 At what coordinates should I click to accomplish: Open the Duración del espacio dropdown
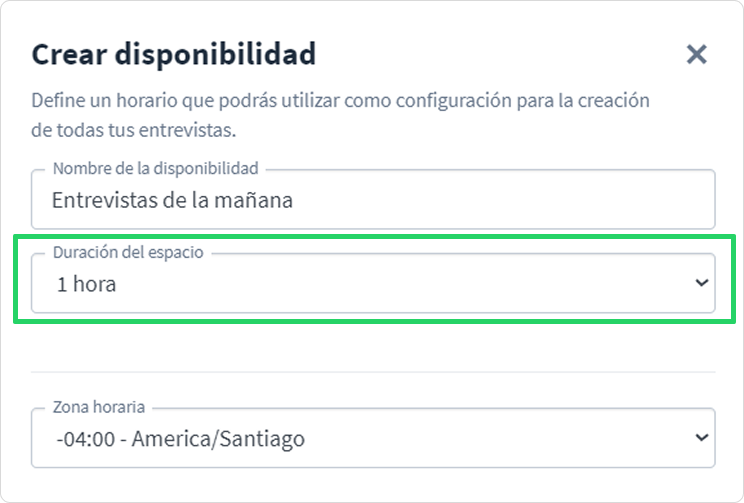pyautogui.click(x=373, y=283)
